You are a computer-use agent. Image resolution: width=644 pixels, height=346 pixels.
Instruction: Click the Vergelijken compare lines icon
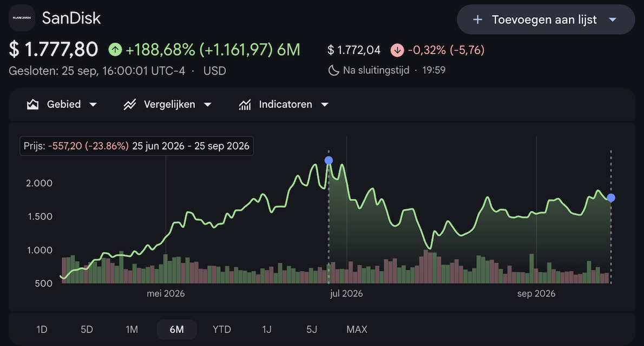130,105
